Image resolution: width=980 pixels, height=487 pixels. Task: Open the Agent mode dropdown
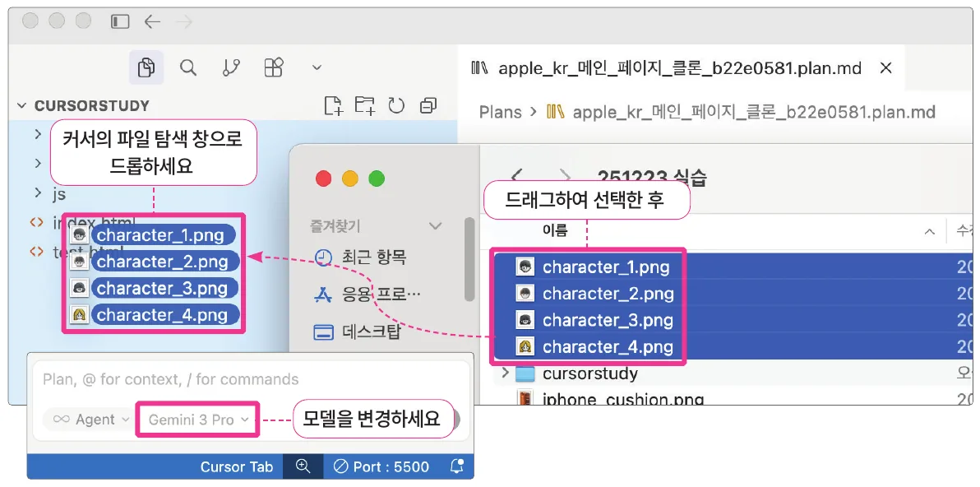click(87, 420)
